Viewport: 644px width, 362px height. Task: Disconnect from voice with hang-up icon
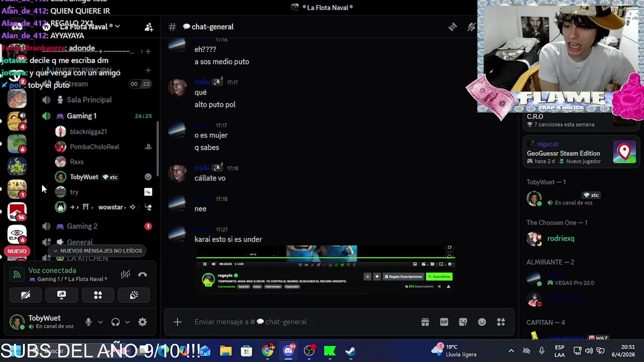(142, 275)
